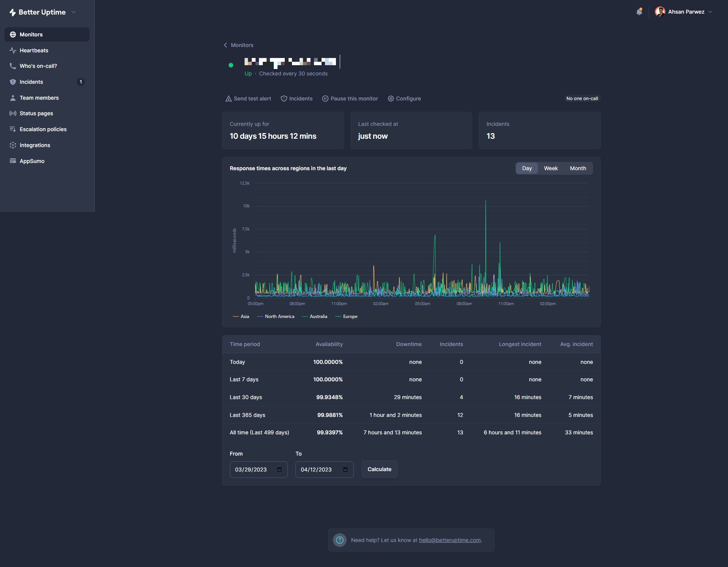Click the notification bell icon
Image resolution: width=728 pixels, height=567 pixels.
pyautogui.click(x=639, y=12)
